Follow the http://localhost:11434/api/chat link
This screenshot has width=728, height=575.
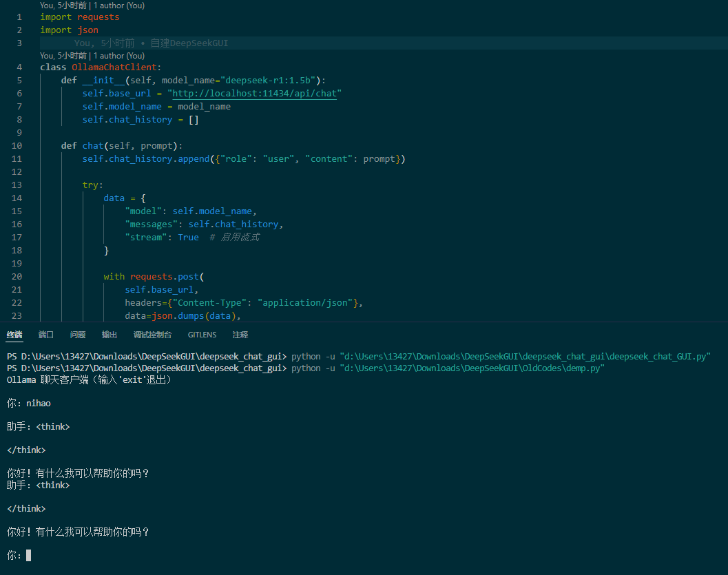point(254,93)
